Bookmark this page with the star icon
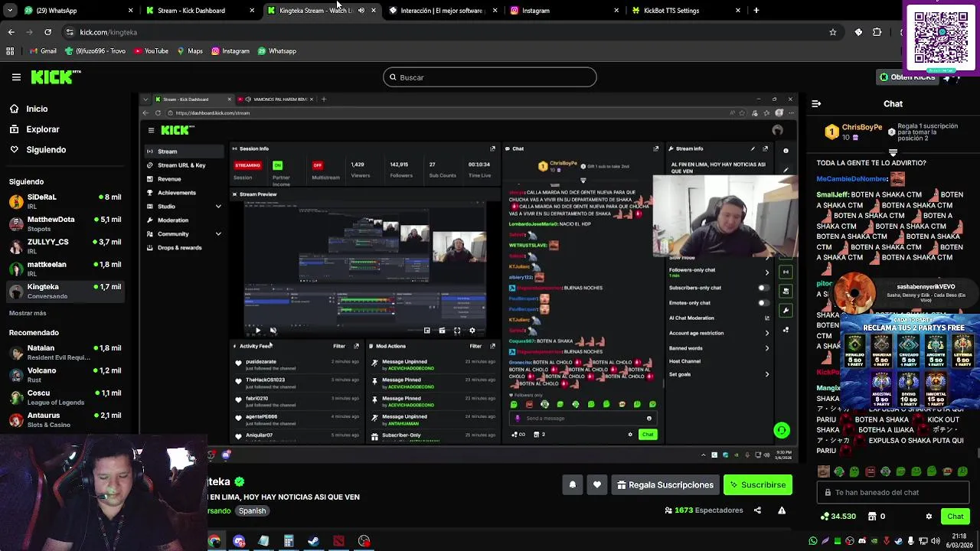This screenshot has height=551, width=980. 832,32
